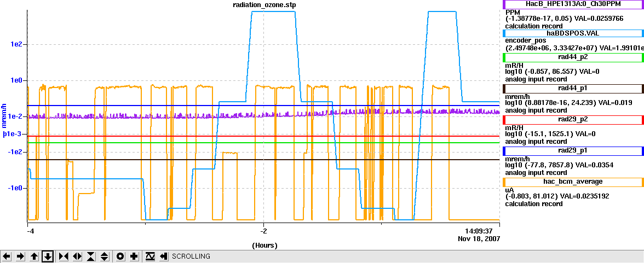Click the horizontal outward-pointing triangles zoom icon

tap(77, 256)
